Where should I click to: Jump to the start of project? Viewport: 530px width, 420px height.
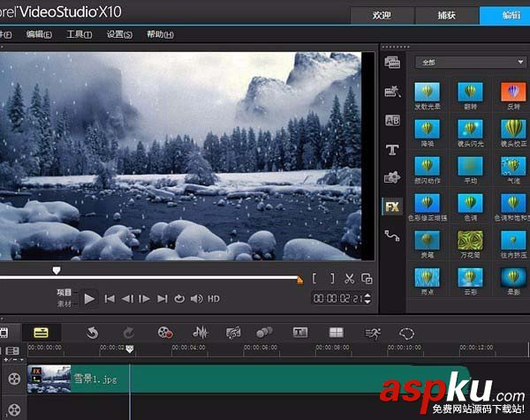pyautogui.click(x=110, y=299)
